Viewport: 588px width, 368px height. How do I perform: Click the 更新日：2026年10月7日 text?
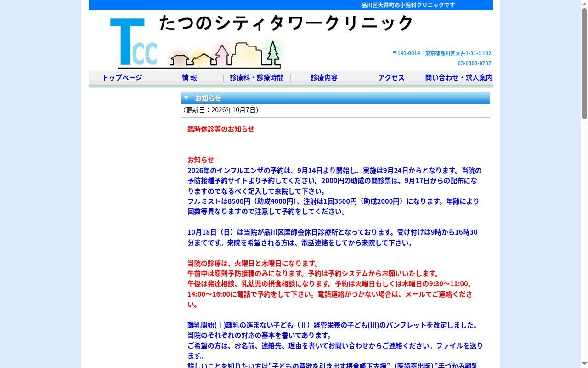coord(220,110)
